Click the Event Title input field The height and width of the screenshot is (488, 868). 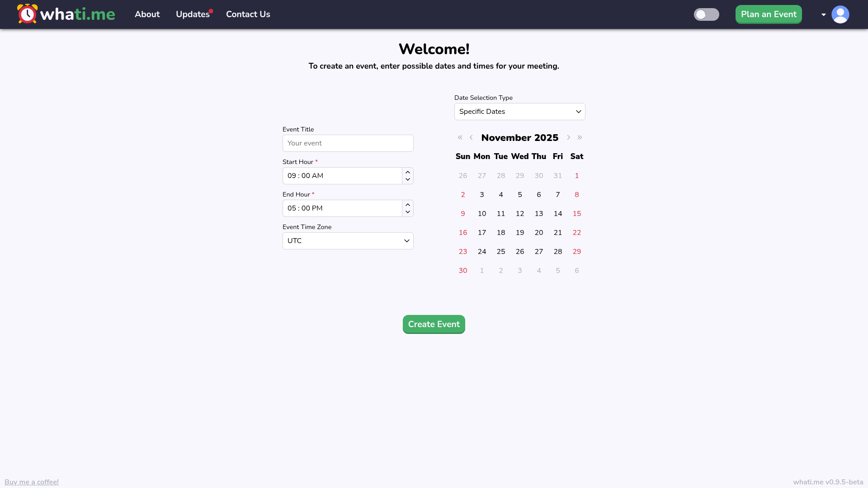click(x=348, y=143)
